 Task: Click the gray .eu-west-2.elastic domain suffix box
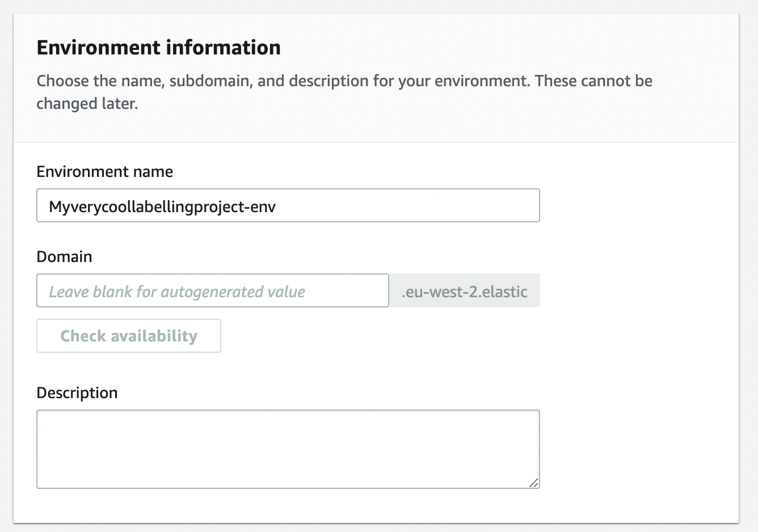coord(464,290)
